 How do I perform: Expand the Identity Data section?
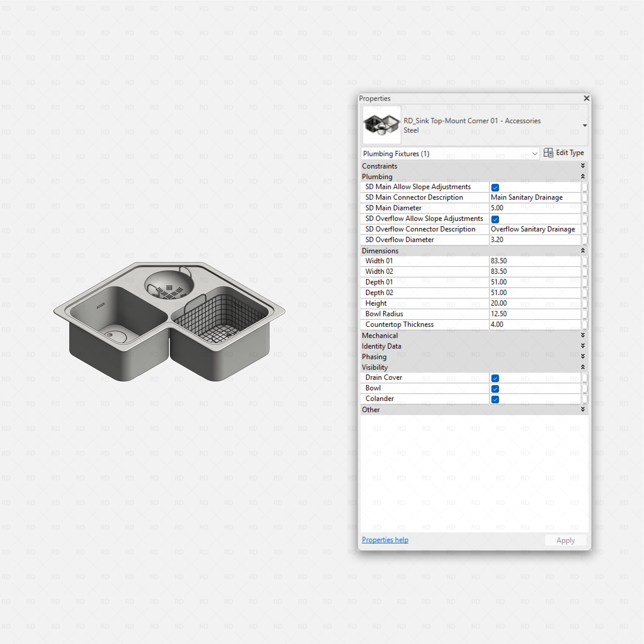tap(583, 346)
